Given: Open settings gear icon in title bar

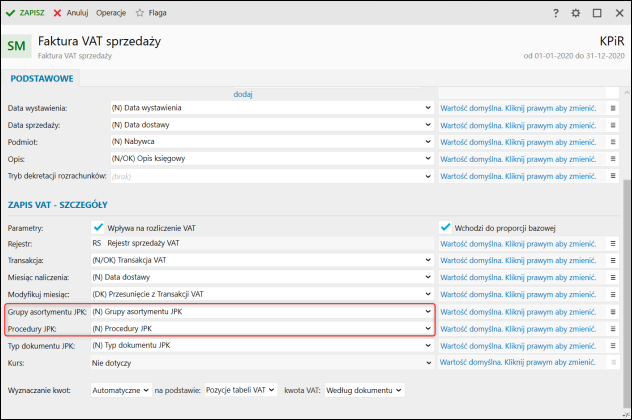Looking at the screenshot, I should tap(576, 14).
